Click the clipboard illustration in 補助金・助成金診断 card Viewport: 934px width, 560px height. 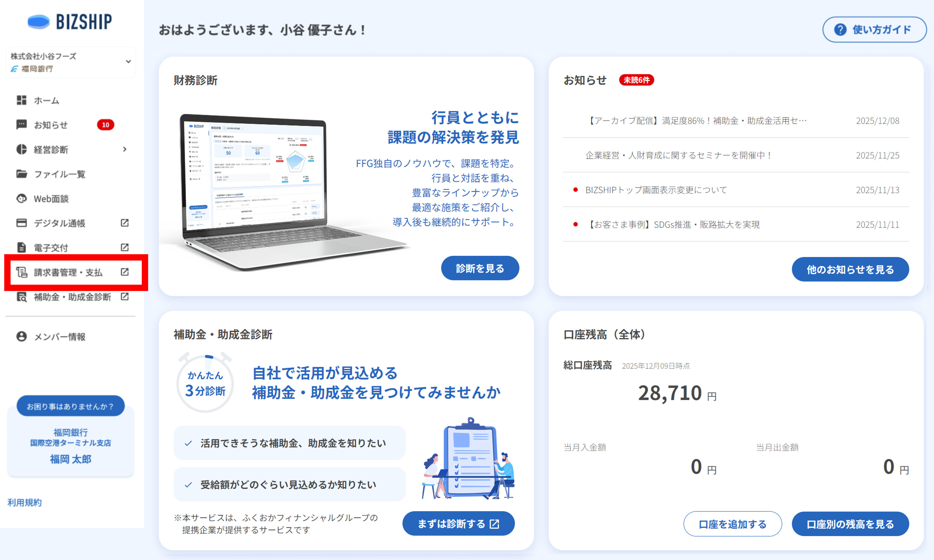468,458
